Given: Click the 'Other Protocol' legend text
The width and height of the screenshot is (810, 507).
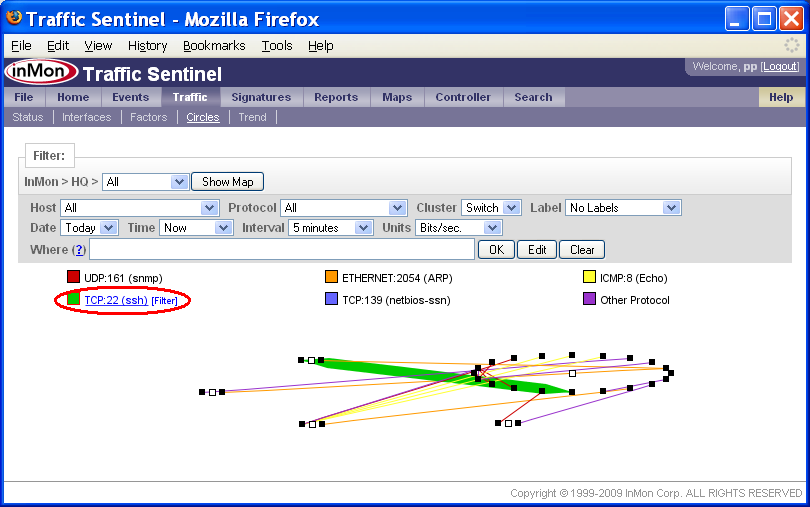Looking at the screenshot, I should coord(635,300).
